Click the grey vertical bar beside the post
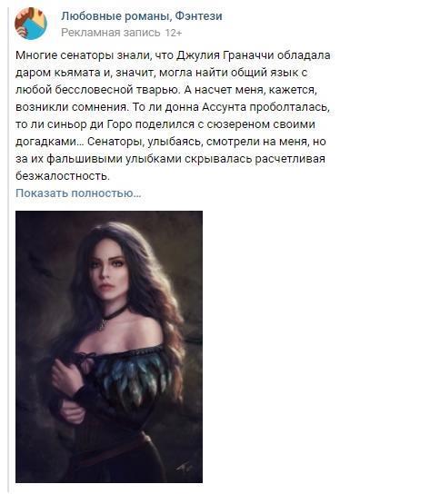The width and height of the screenshot is (430, 504). 8,251
